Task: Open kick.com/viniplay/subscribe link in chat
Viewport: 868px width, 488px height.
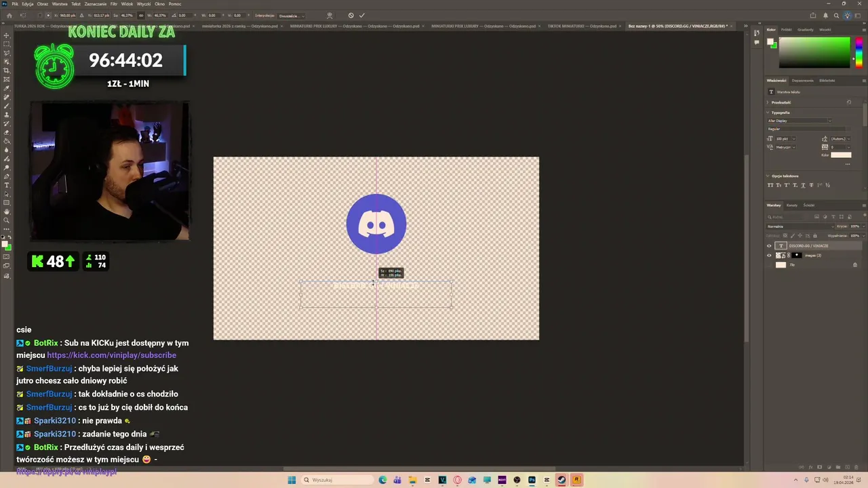Action: [111, 355]
